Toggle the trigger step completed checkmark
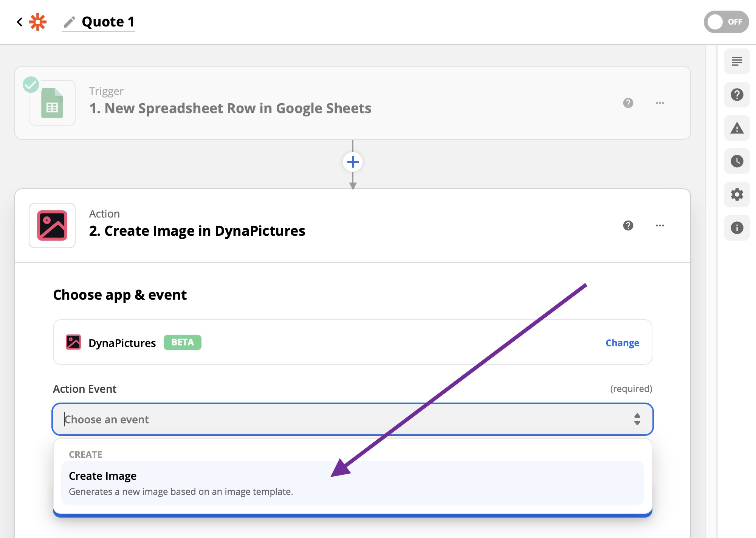This screenshot has width=756, height=538. pyautogui.click(x=31, y=85)
